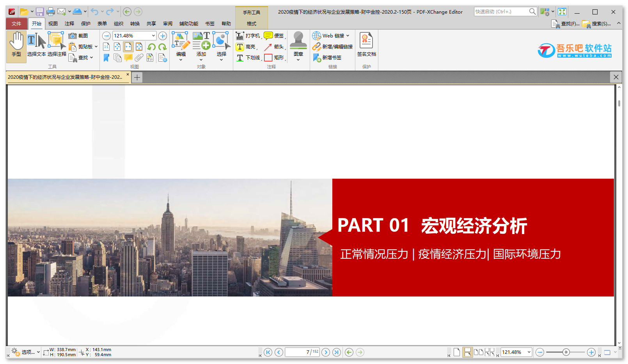Expand the Edit (编辑) objects dropdown
The width and height of the screenshot is (628, 364).
181,60
